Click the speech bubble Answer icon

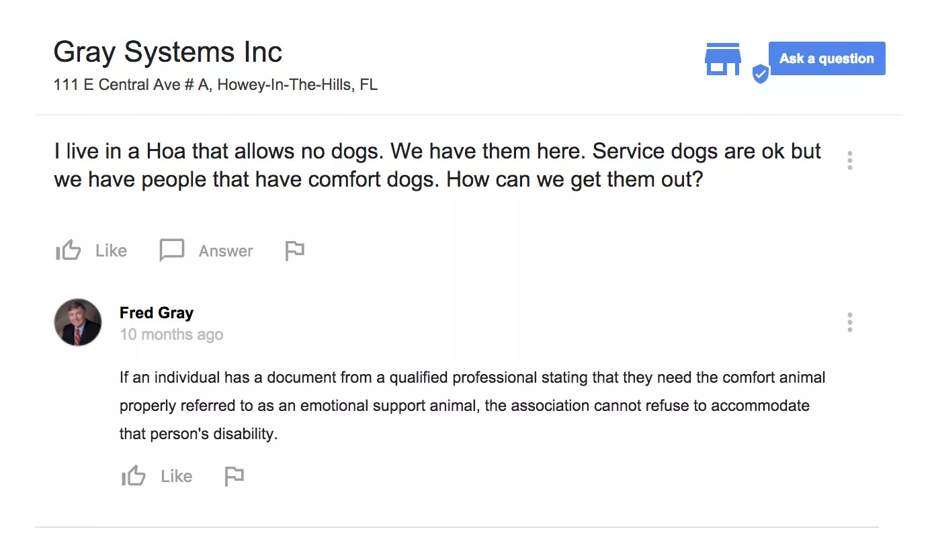click(171, 250)
